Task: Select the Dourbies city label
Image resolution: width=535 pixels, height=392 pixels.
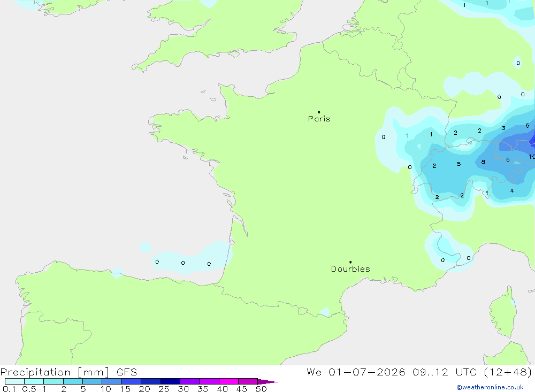Action: (x=350, y=269)
